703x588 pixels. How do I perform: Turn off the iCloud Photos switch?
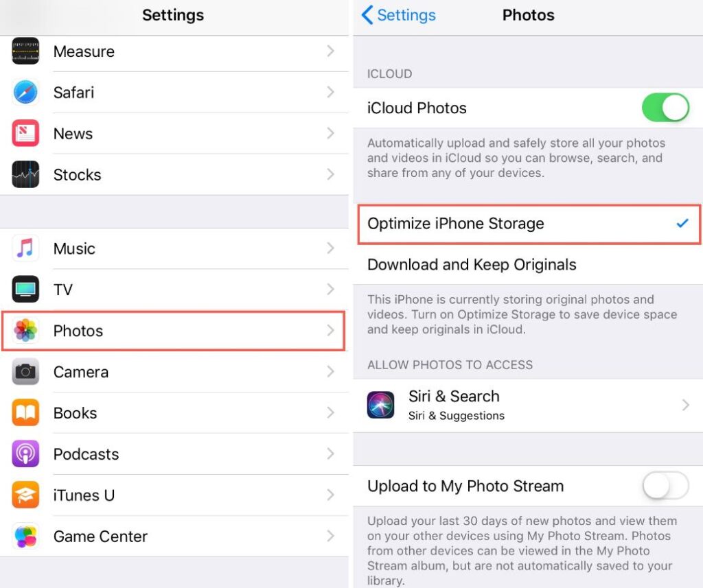(665, 108)
